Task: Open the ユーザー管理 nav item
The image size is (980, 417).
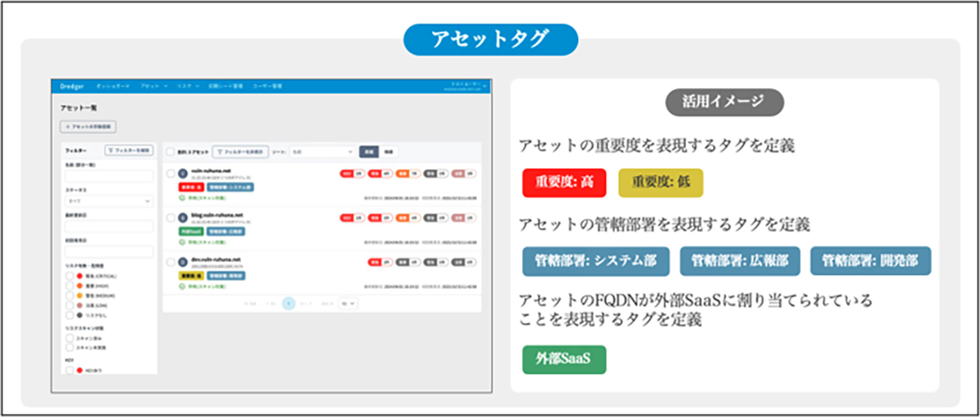Action: click(268, 85)
